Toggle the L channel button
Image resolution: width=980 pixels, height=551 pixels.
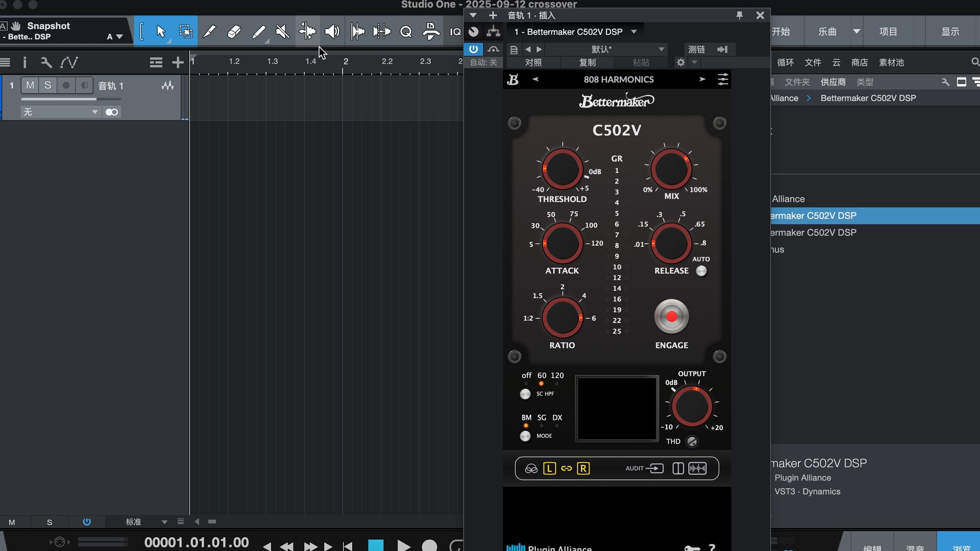[x=549, y=468]
